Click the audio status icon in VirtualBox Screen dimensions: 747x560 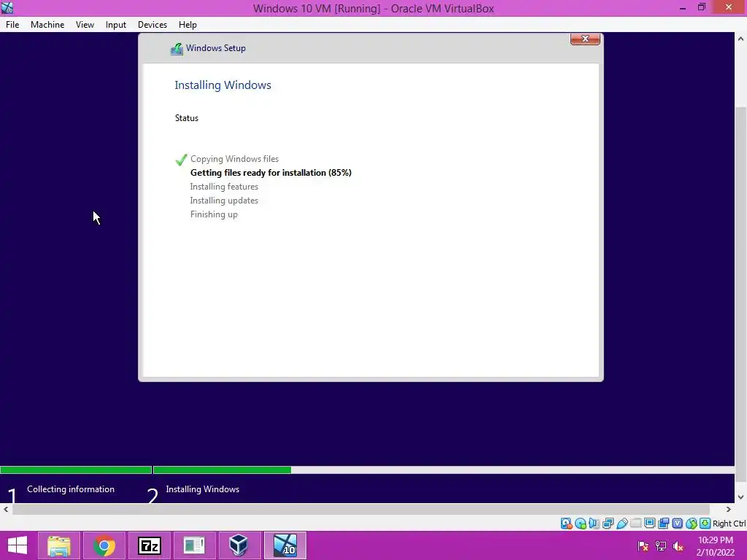tap(594, 524)
